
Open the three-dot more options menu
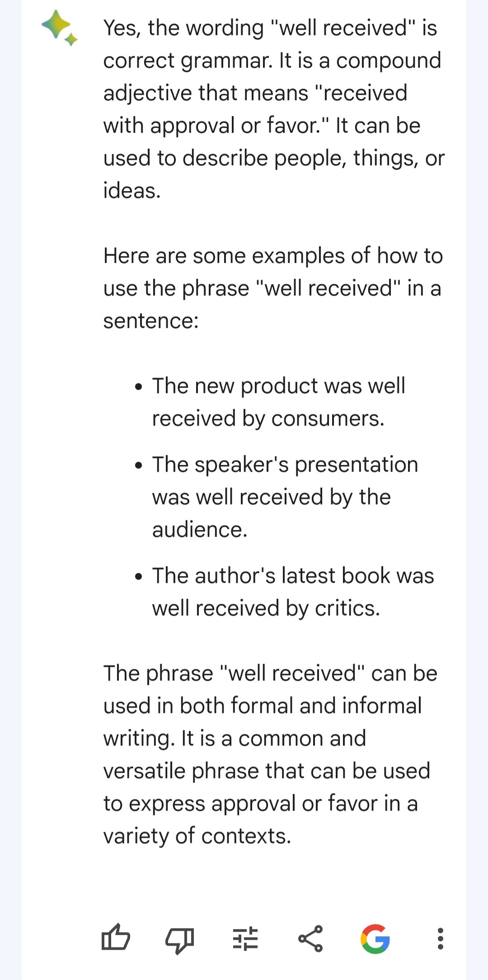pos(441,939)
